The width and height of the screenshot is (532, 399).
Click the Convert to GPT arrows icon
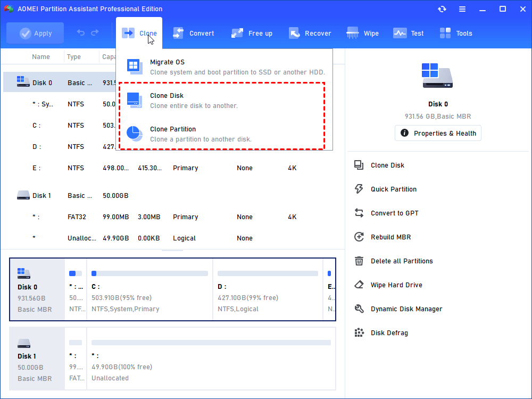click(359, 213)
